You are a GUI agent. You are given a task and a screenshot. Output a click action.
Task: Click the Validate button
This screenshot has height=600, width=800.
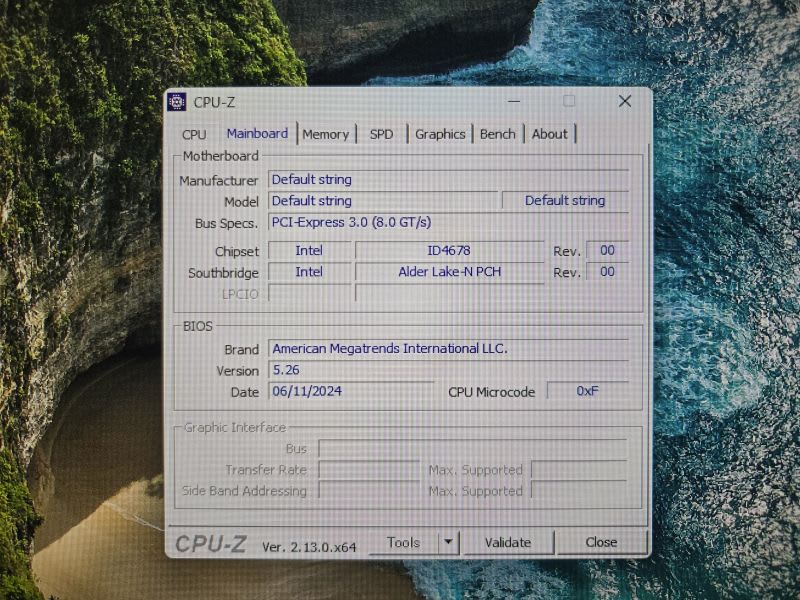[x=508, y=542]
